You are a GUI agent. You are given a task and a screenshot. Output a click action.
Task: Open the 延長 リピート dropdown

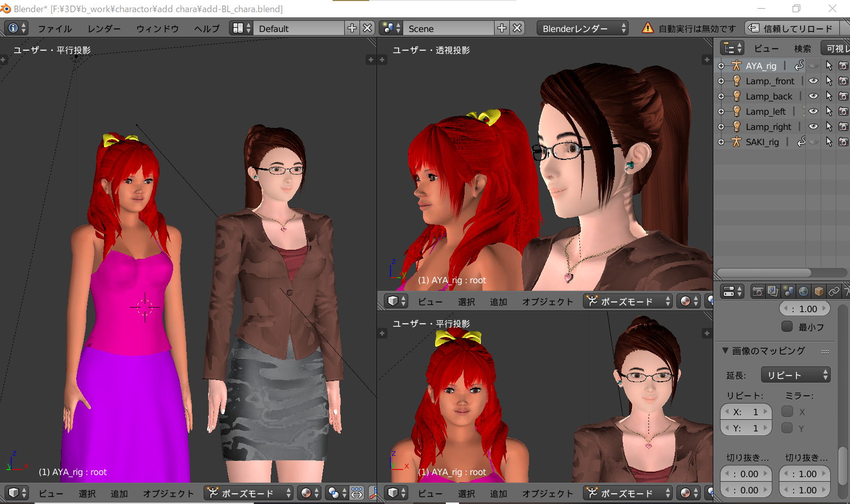coord(795,375)
